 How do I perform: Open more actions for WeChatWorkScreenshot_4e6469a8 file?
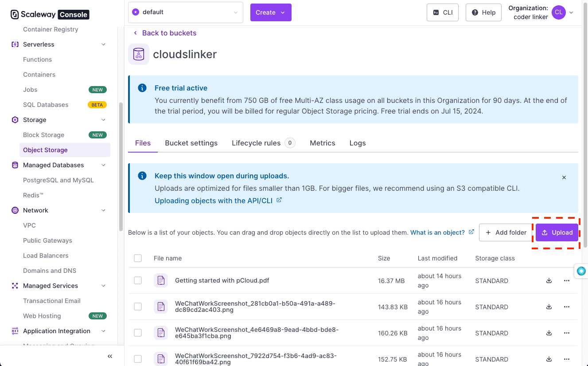click(567, 333)
